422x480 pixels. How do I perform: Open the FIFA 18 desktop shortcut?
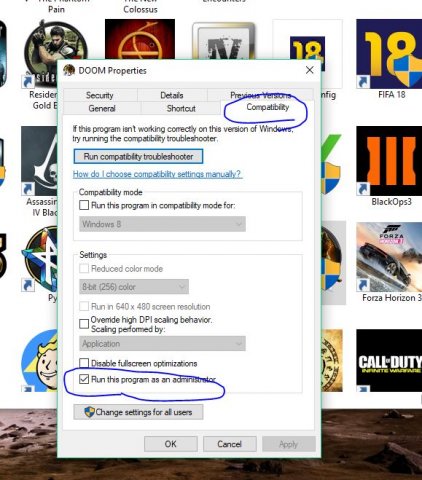[389, 53]
